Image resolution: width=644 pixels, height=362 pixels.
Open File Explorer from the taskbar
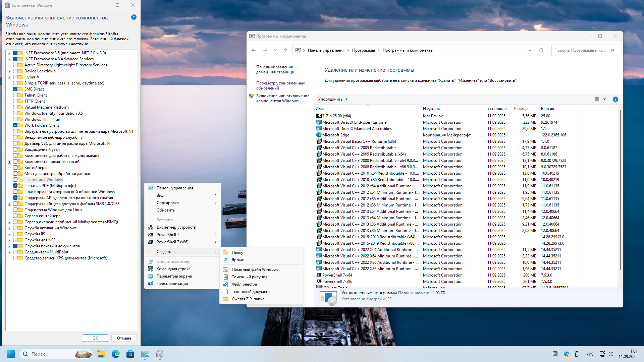101,354
